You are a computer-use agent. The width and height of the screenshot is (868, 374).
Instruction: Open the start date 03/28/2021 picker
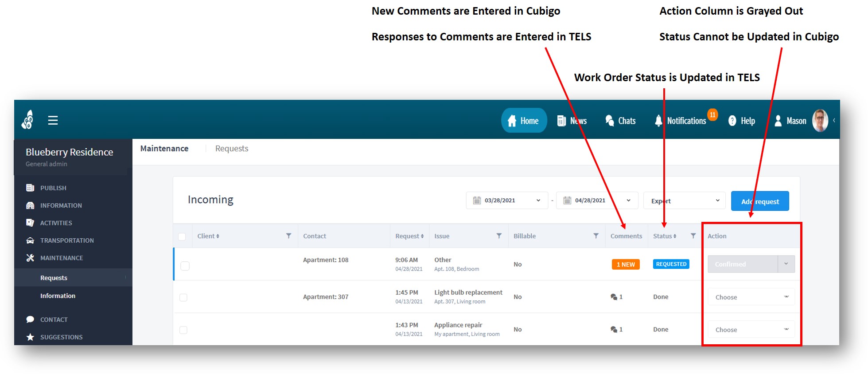(507, 201)
